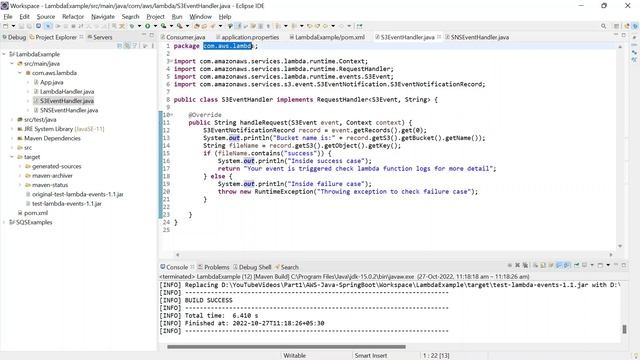Image resolution: width=640 pixels, height=360 pixels.
Task: Open the File menu
Action: (8, 17)
